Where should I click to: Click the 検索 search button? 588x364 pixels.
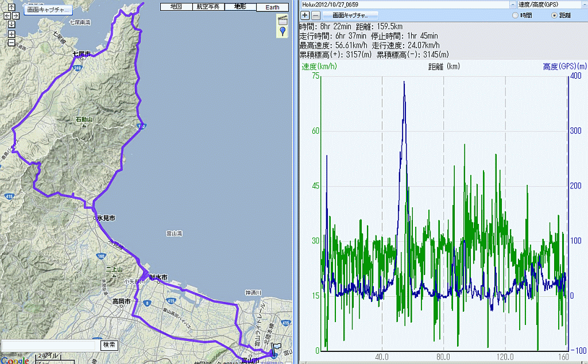click(x=110, y=345)
